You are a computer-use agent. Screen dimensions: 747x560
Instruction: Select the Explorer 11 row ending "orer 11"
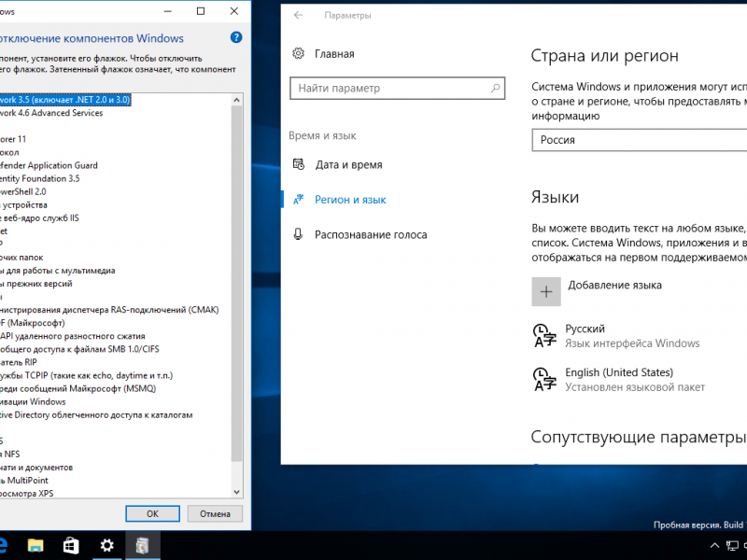pyautogui.click(x=13, y=139)
